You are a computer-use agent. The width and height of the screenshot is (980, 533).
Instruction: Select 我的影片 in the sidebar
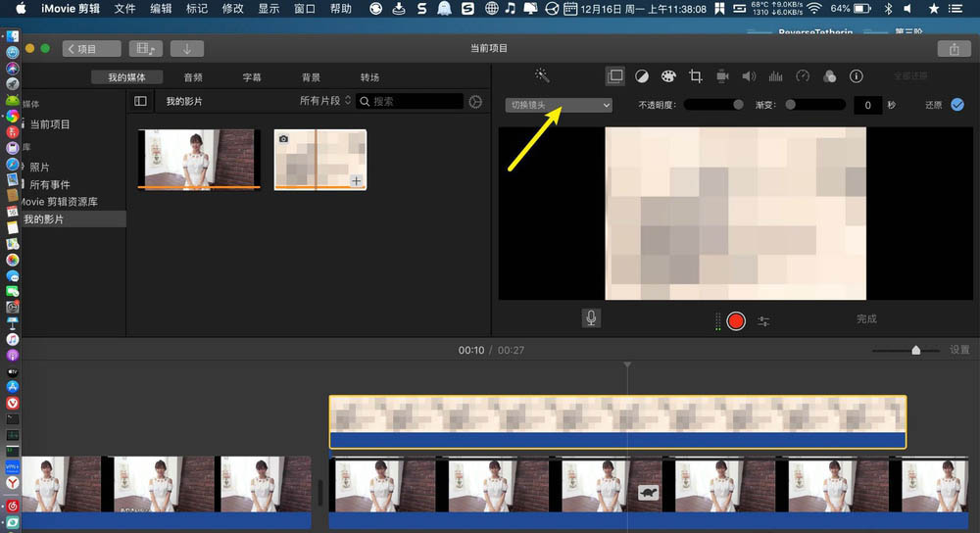pyautogui.click(x=44, y=219)
